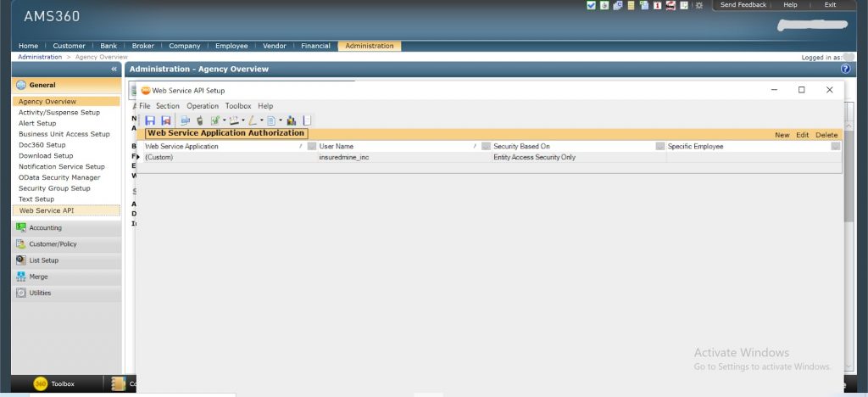
Task: Expand the Merge sidebar section
Action: (x=66, y=277)
